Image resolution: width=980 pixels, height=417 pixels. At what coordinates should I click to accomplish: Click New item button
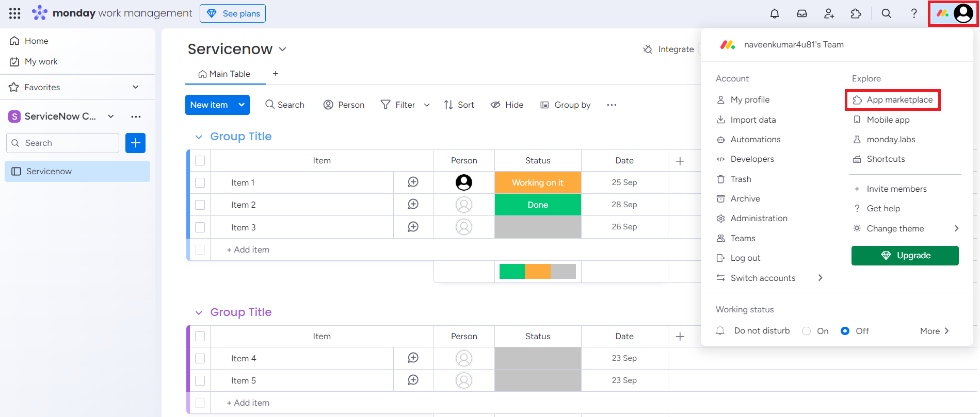coord(209,105)
